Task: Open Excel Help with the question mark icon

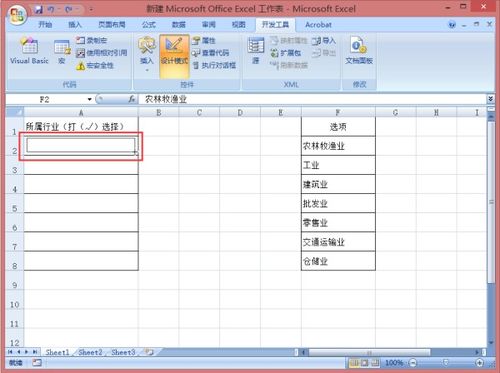Action: pyautogui.click(x=452, y=25)
